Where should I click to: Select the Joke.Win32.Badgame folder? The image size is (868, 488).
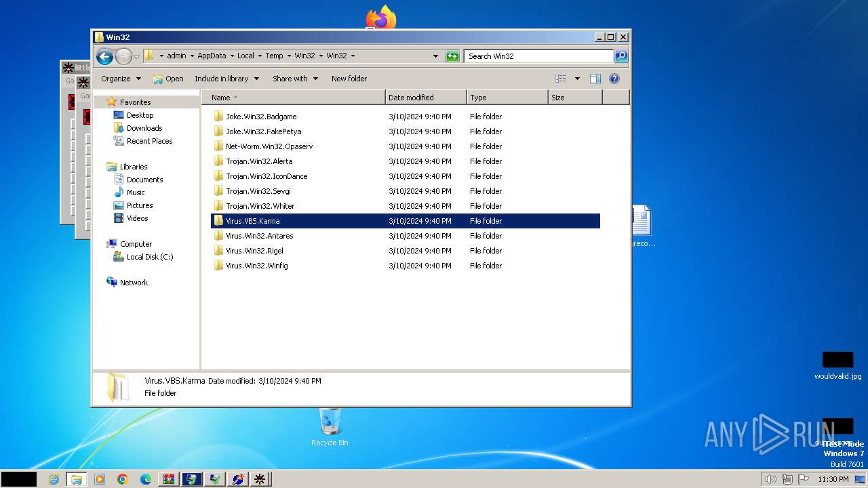pos(405,117)
